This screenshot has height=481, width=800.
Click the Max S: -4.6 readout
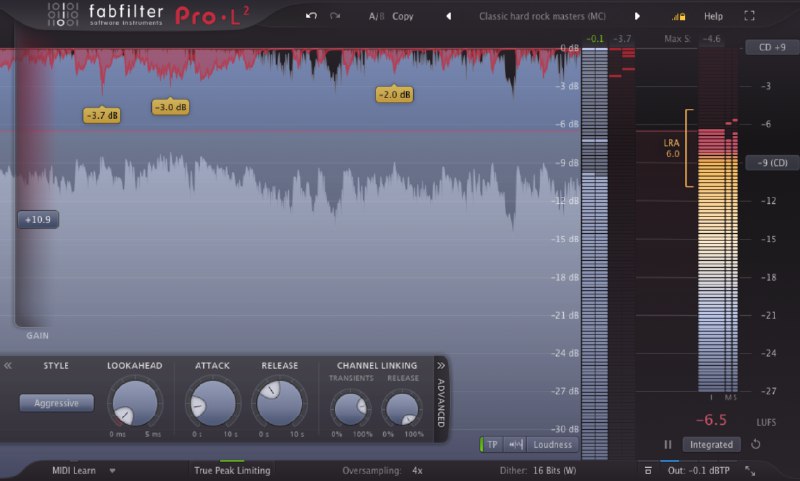[x=692, y=39]
